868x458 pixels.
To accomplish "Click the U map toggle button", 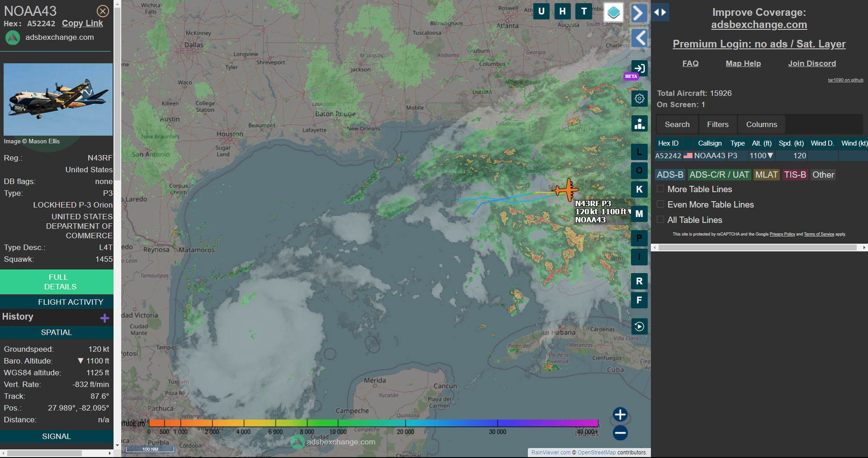I will (541, 11).
